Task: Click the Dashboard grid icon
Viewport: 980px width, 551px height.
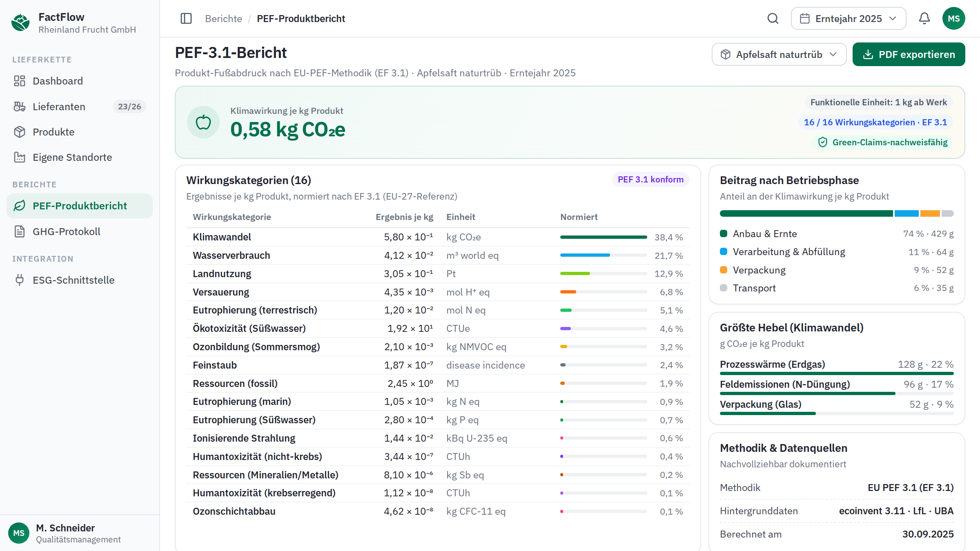Action: point(20,81)
